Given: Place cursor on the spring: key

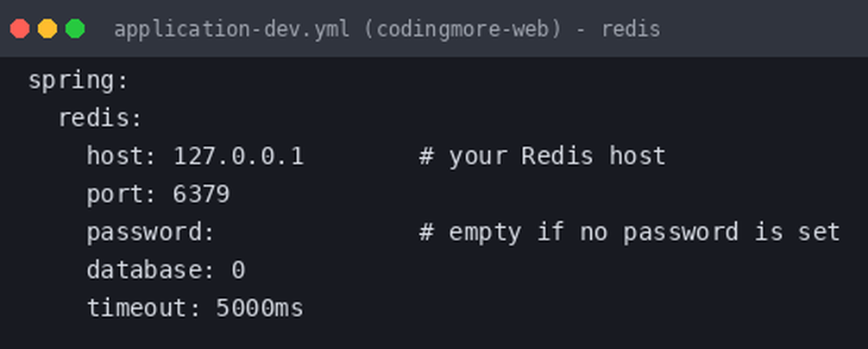Looking at the screenshot, I should point(78,81).
